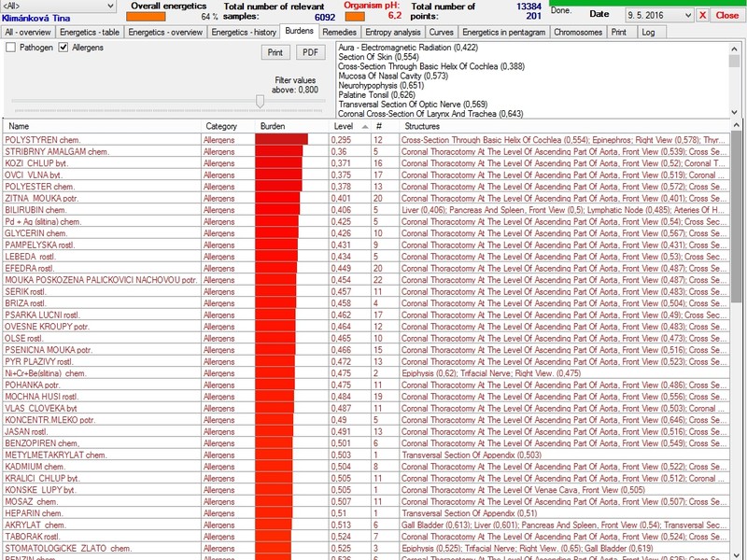Click the filter values slider handle
The width and height of the screenshot is (747, 560).
(x=260, y=101)
